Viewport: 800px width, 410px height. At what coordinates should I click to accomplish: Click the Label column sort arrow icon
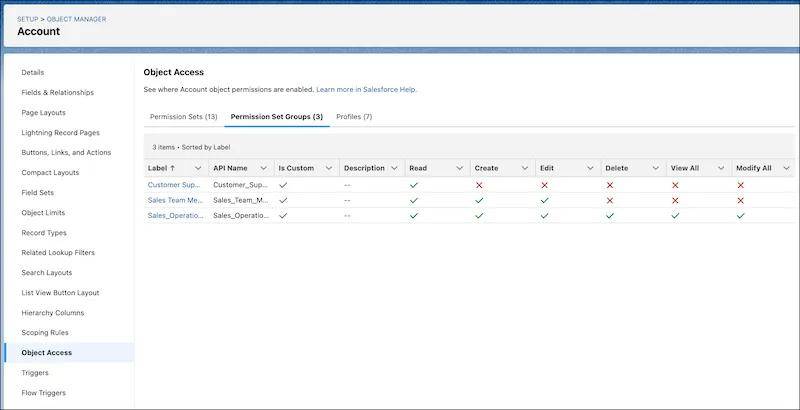coord(174,168)
